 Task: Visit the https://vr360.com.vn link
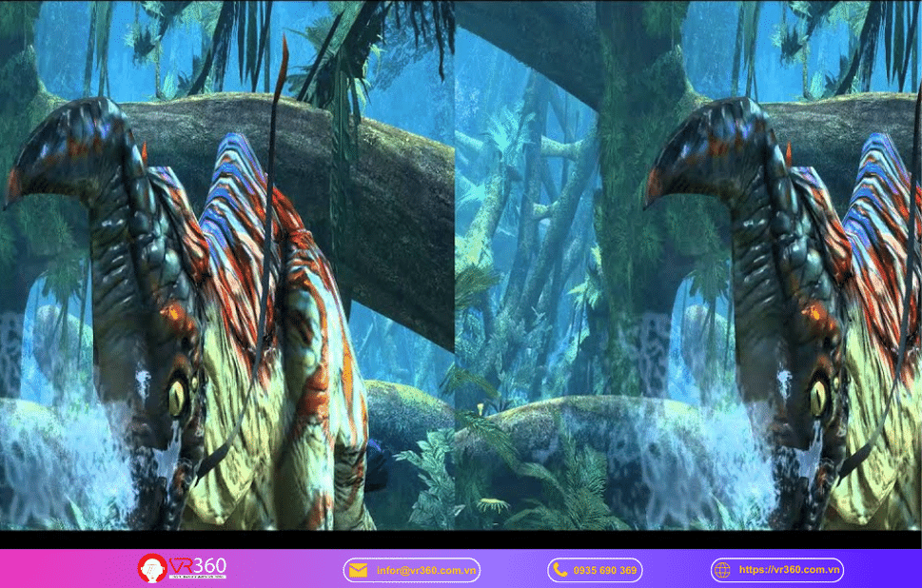tap(789, 570)
